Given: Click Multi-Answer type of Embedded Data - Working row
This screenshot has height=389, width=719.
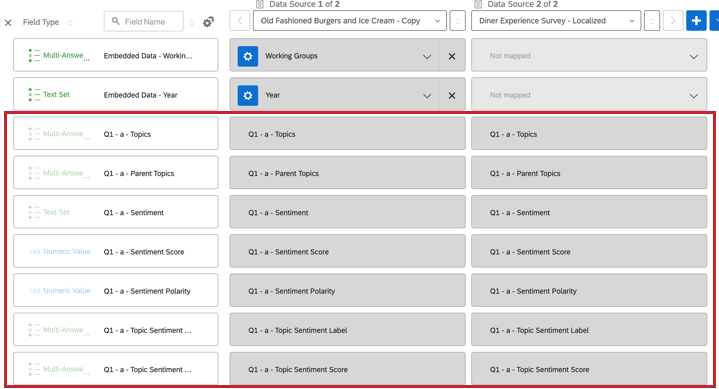Looking at the screenshot, I should click(59, 56).
